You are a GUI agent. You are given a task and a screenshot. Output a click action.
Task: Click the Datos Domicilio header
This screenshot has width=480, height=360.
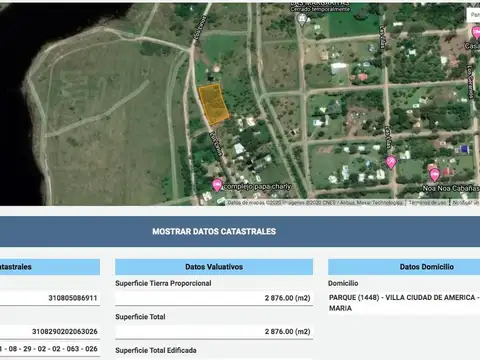tap(404, 267)
